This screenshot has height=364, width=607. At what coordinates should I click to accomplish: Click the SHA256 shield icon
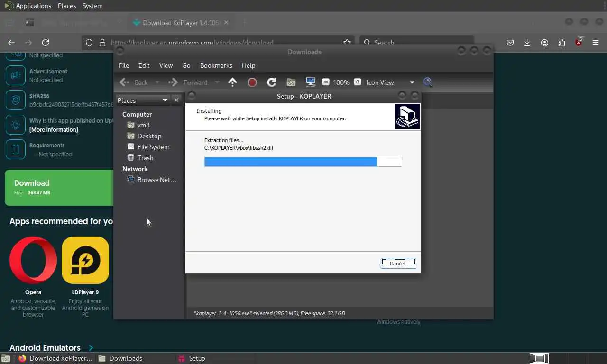pyautogui.click(x=16, y=100)
